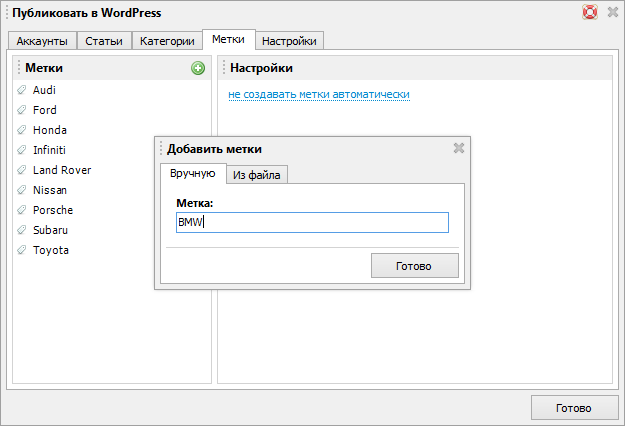Click tag icon beside Toyota

coord(22,250)
